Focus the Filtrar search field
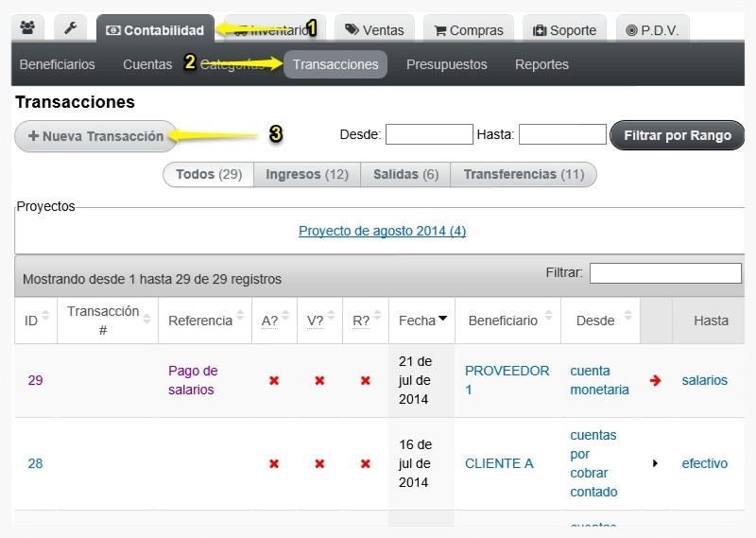Screen dimensions: 756x538 pyautogui.click(x=665, y=273)
